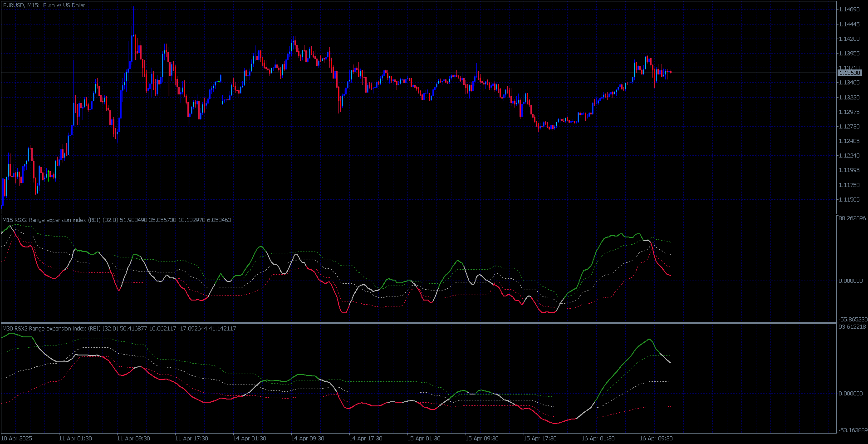This screenshot has height=444, width=868.
Task: Click price scale value 1.12730
Action: coord(849,127)
